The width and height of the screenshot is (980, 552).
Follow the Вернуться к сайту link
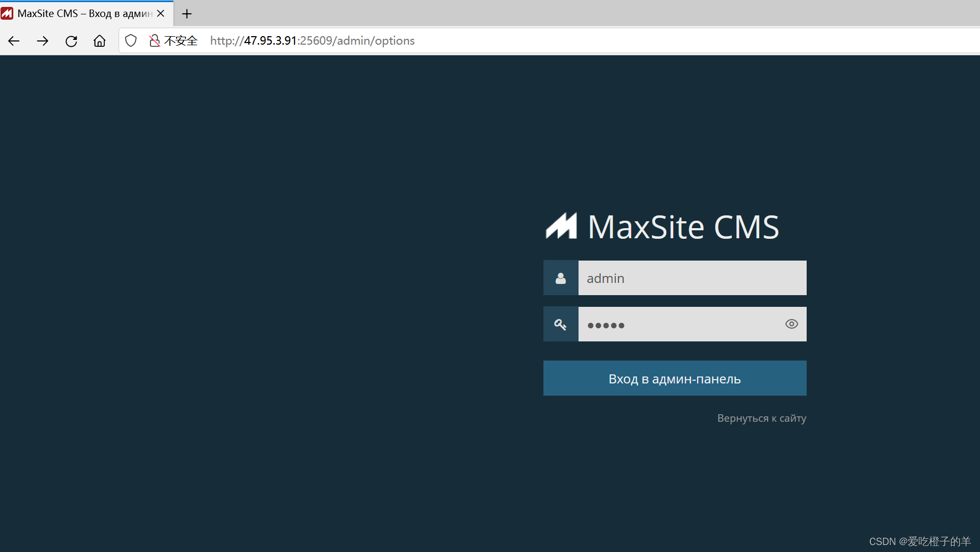[761, 418]
